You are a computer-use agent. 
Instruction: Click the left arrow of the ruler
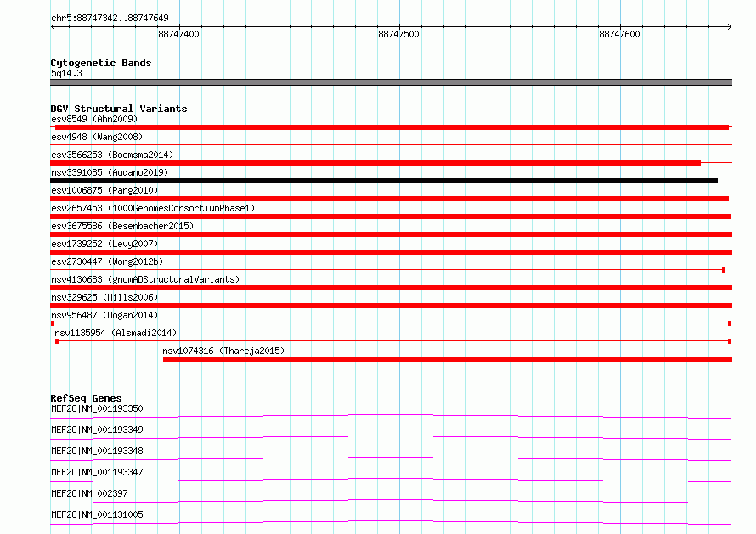tap(53, 27)
